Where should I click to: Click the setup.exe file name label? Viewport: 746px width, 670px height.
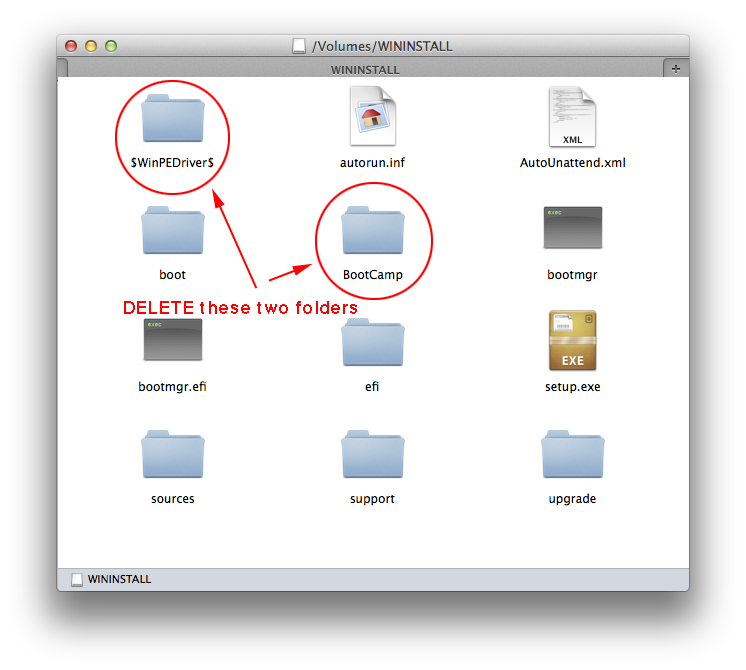(x=573, y=387)
